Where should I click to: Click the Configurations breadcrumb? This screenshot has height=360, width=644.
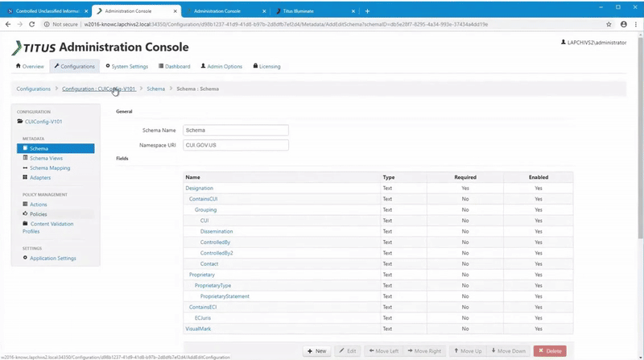pos(33,89)
